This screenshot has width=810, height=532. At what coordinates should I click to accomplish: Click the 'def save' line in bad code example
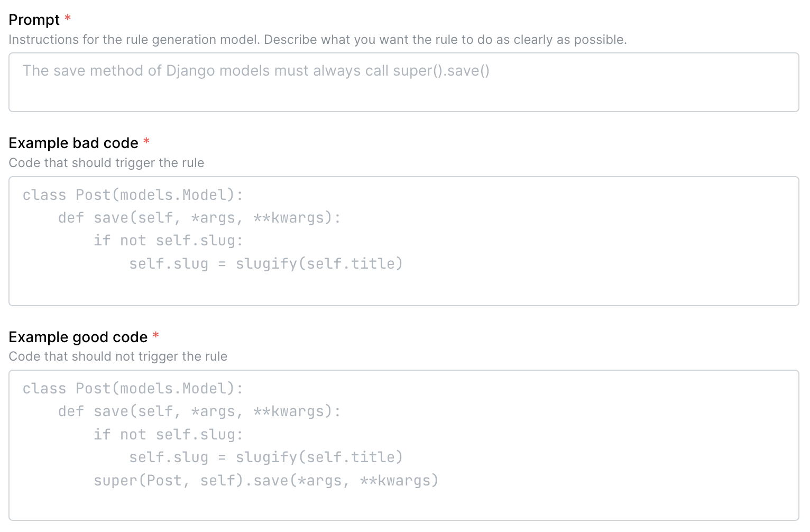pos(200,217)
